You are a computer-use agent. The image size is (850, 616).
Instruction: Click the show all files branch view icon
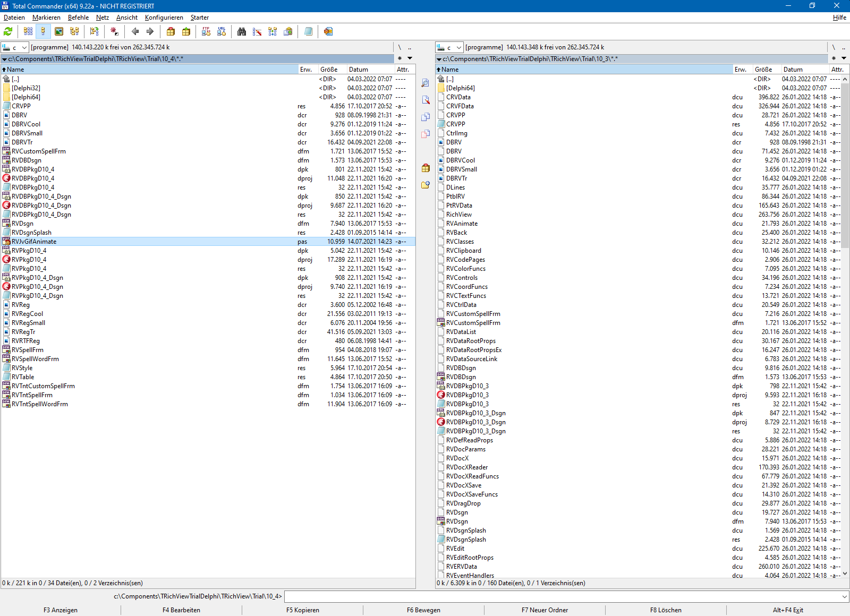95,32
